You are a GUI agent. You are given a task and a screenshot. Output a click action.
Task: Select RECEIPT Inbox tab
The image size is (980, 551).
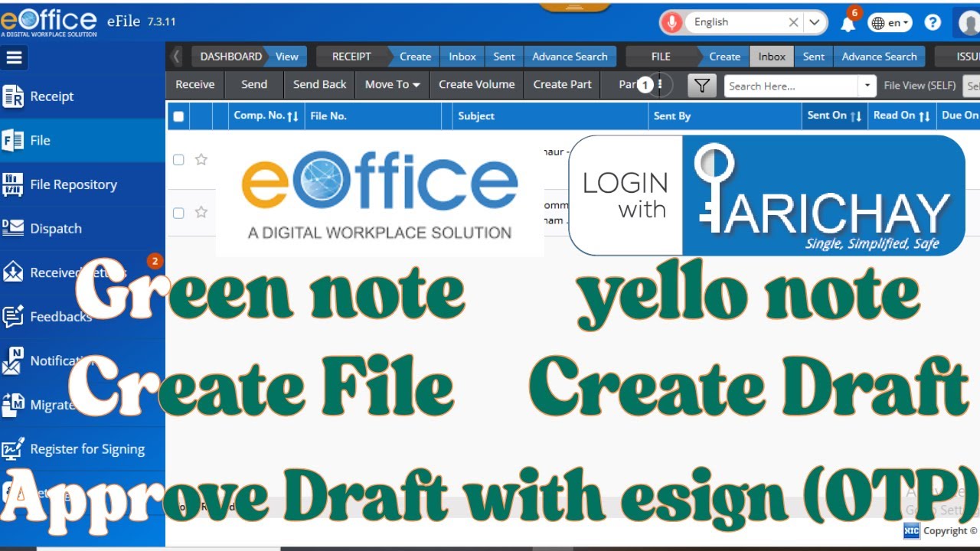pyautogui.click(x=462, y=57)
